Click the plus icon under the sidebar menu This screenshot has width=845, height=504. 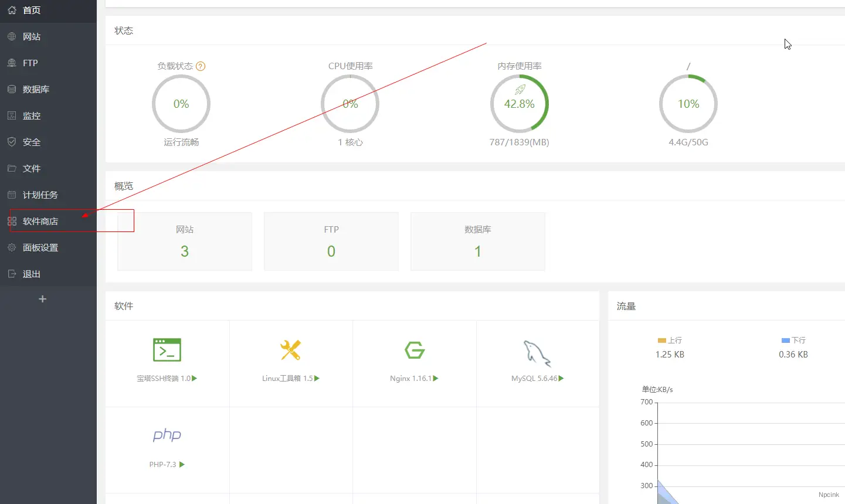[42, 299]
